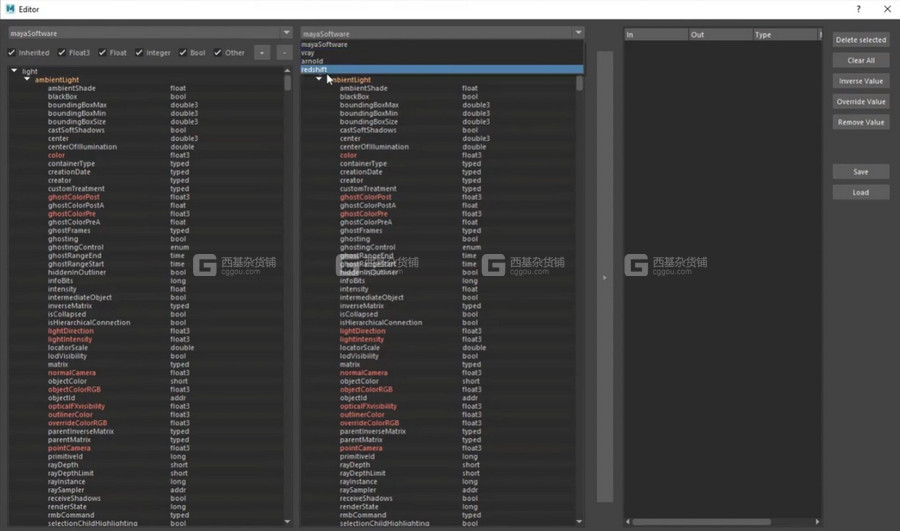Select pointCamera in the left panel
Image resolution: width=900 pixels, height=531 pixels.
(69, 448)
